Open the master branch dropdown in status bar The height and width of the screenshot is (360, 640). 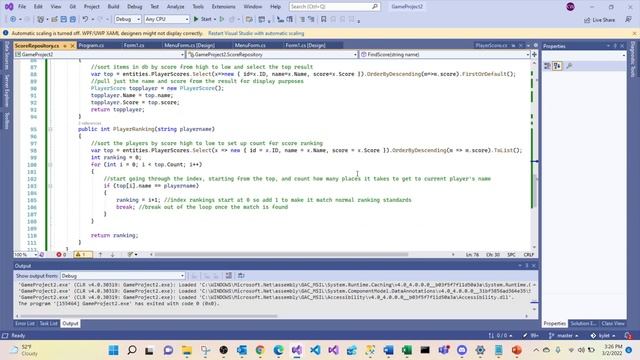point(564,336)
